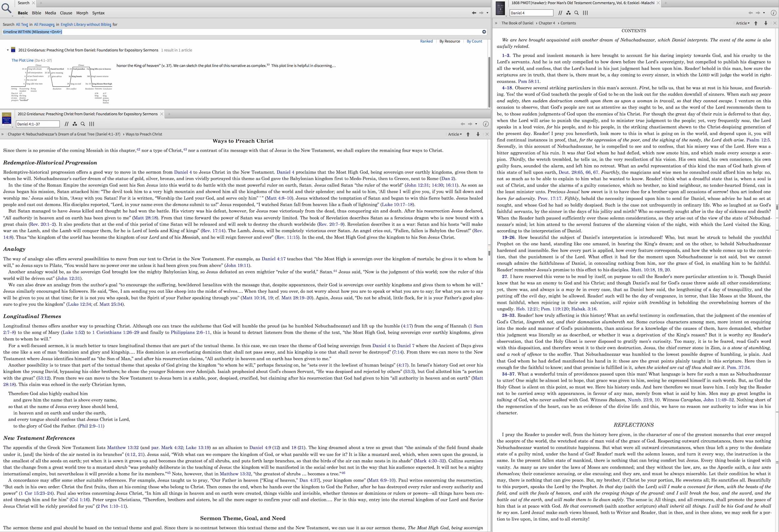Click the Hawker book cover panel menu
Viewport: 779px width, 532px height.
[x=500, y=9]
